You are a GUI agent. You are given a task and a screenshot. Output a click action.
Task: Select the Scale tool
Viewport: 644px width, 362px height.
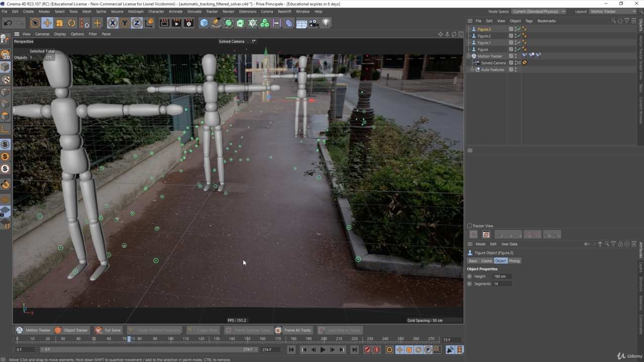tap(59, 23)
